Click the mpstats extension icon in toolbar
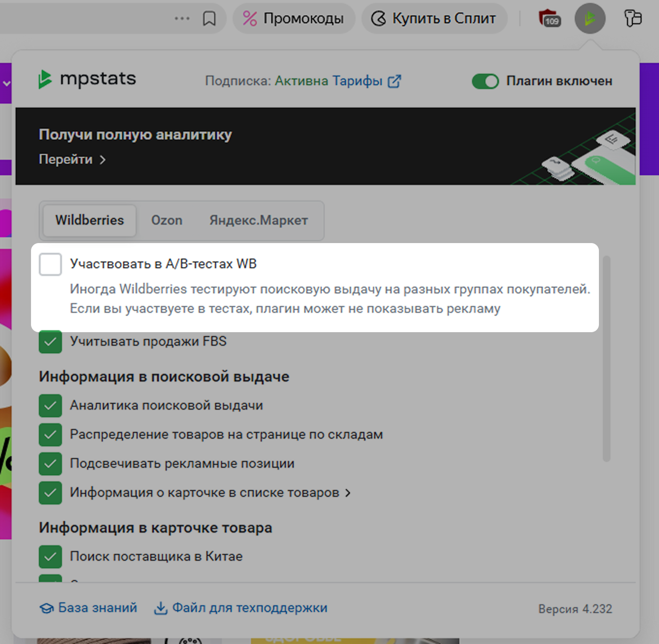 coord(590,19)
